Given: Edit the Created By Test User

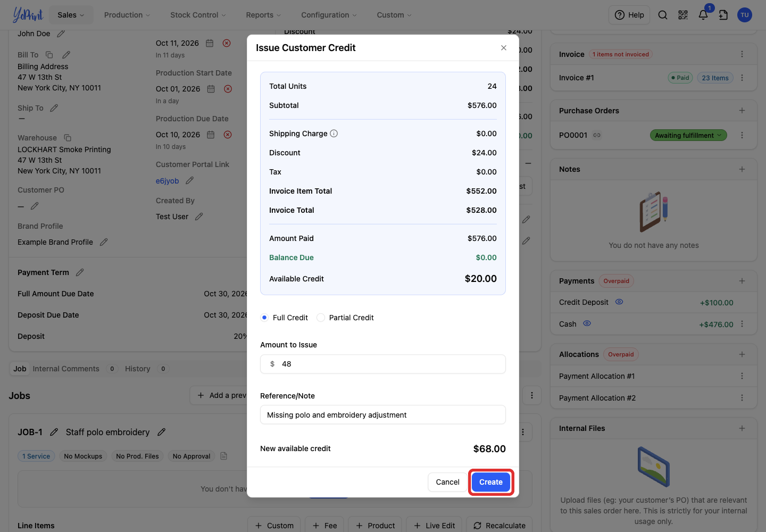Looking at the screenshot, I should [x=199, y=217].
